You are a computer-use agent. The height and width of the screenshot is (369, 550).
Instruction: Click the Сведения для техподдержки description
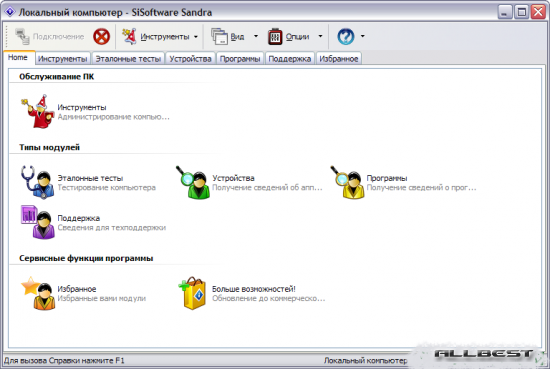(112, 228)
